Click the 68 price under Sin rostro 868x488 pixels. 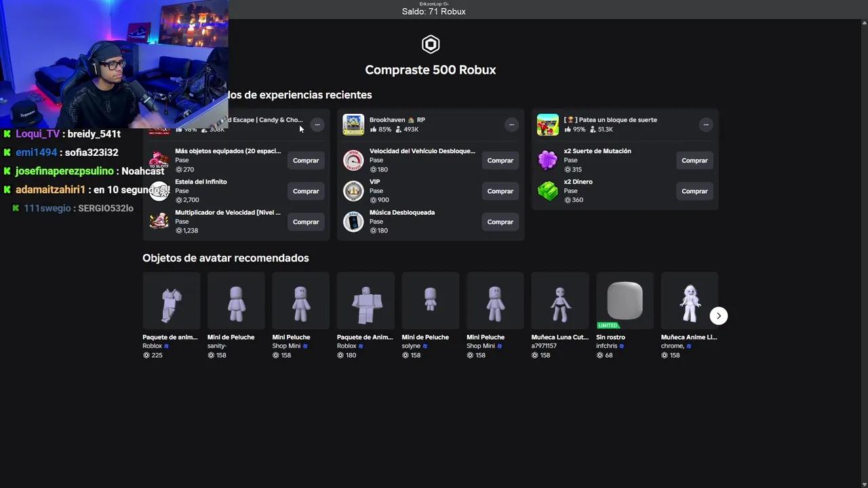[x=605, y=355]
